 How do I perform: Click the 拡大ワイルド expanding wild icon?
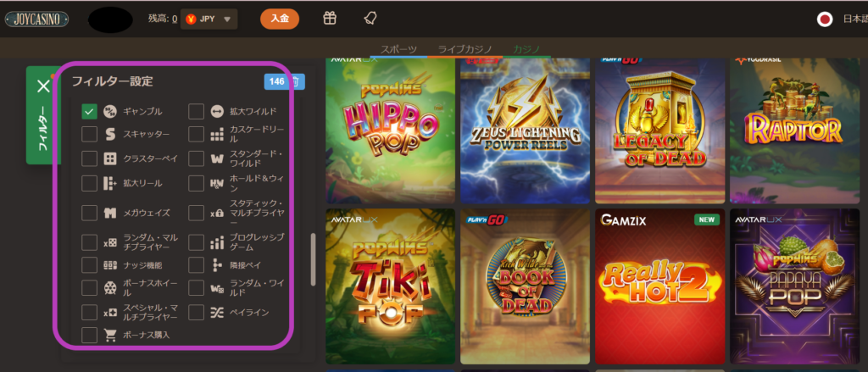pyautogui.click(x=217, y=111)
